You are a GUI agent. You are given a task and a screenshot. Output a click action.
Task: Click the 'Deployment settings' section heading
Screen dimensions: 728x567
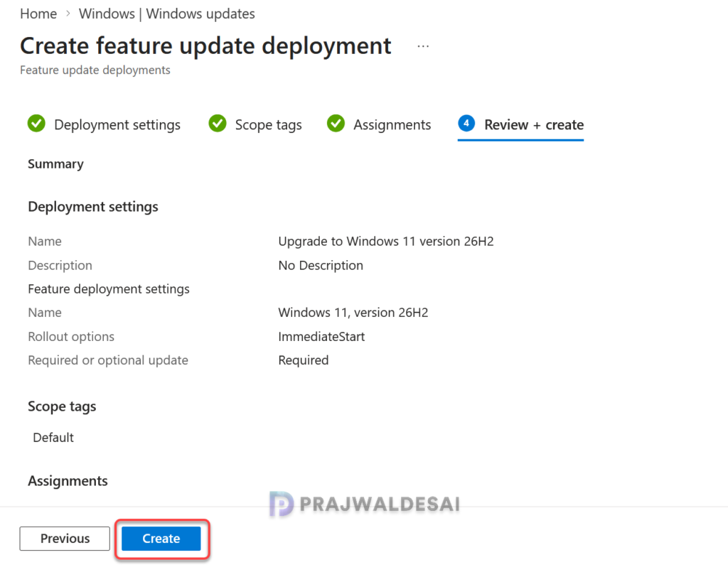click(x=93, y=207)
